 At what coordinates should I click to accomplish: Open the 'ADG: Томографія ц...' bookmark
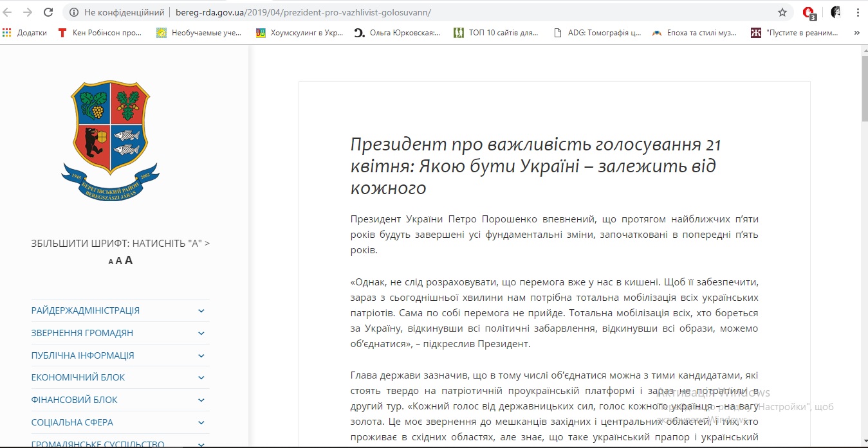(598, 33)
